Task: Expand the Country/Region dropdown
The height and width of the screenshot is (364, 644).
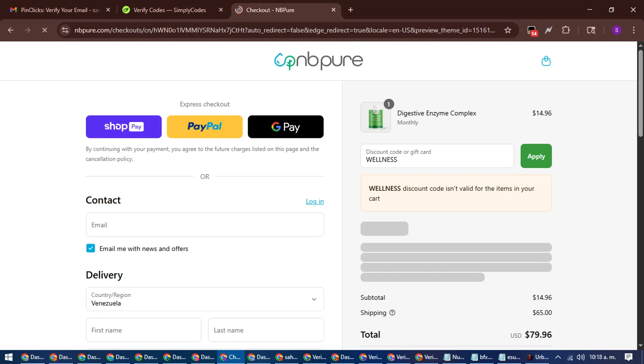Action: [205, 299]
